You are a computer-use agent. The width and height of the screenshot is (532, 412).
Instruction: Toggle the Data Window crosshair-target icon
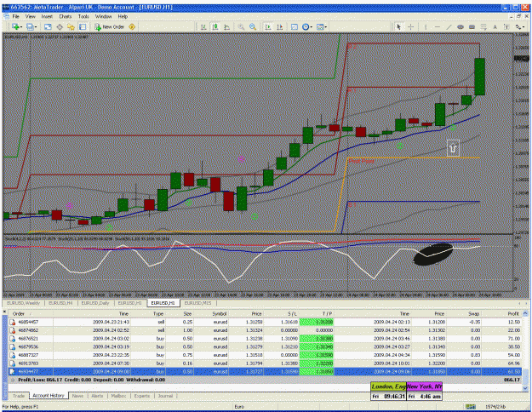(60, 26)
